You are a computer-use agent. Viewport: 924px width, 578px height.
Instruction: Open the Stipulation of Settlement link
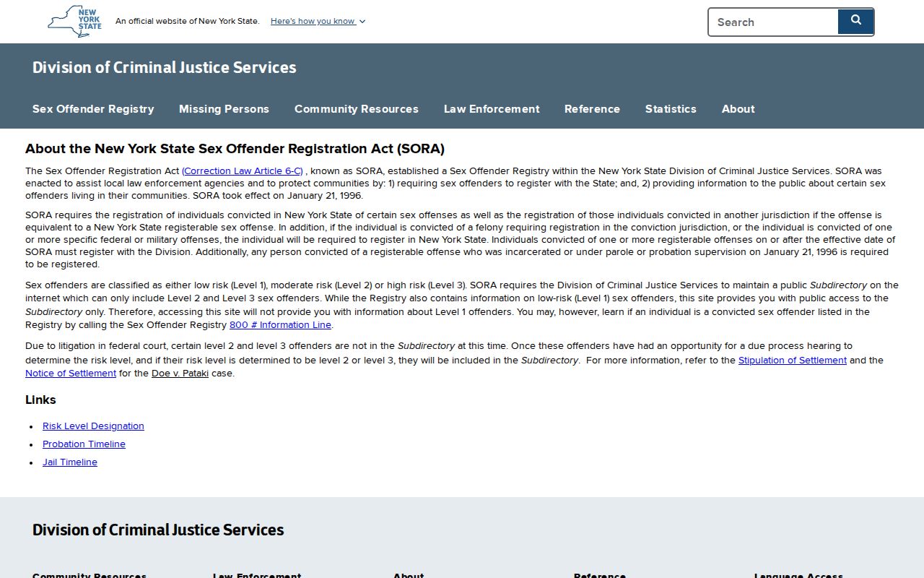(792, 360)
